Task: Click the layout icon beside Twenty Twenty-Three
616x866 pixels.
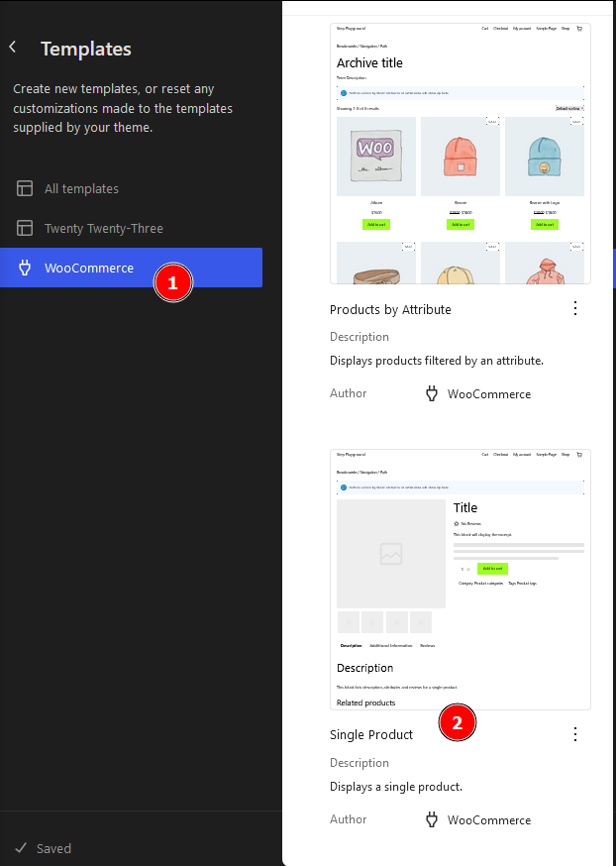Action: click(25, 228)
